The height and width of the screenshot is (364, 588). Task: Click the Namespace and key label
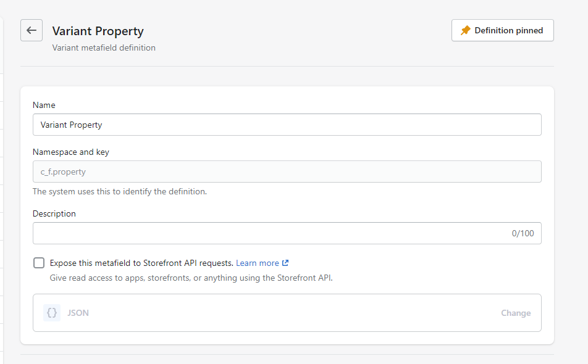(x=70, y=152)
